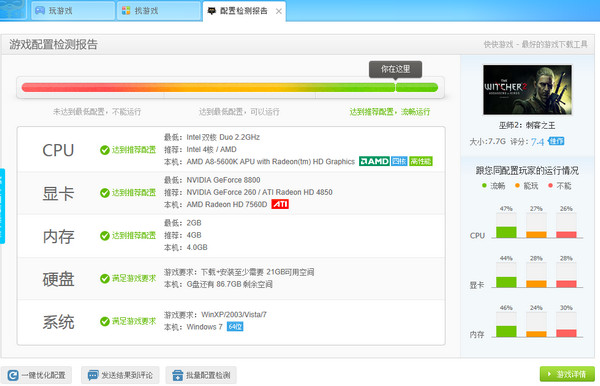Close the 配置检测报告 tab
600x386 pixels.
pos(279,11)
